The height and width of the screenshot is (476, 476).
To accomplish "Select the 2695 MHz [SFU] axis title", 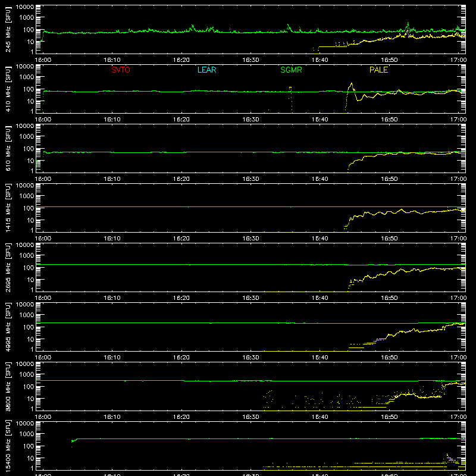I will click(8, 267).
